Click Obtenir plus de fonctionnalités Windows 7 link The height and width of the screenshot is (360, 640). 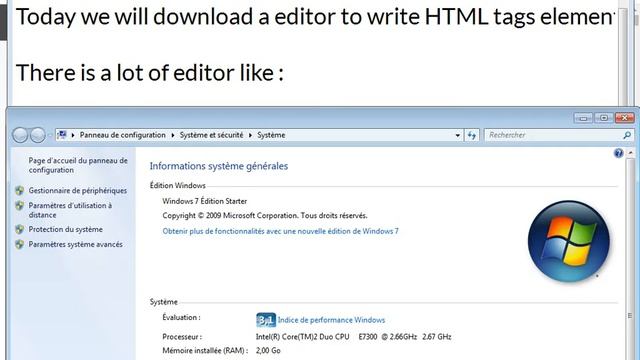(x=280, y=231)
